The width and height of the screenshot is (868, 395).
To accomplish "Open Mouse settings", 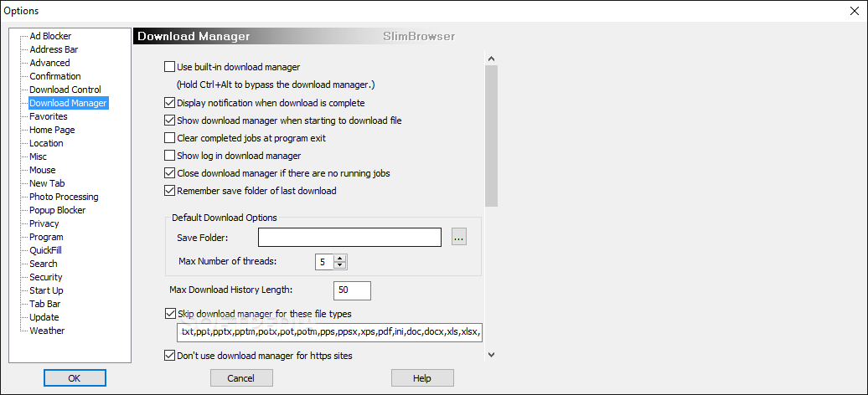I will (43, 170).
